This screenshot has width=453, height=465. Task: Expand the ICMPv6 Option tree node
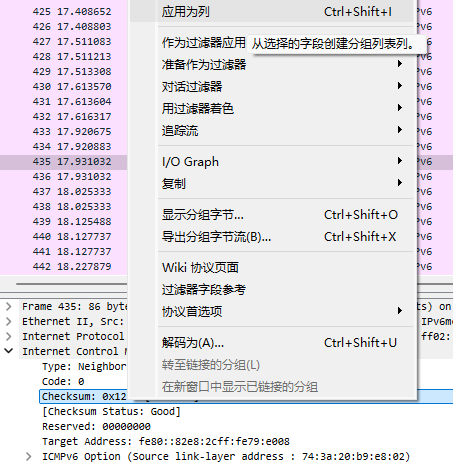pos(29,456)
